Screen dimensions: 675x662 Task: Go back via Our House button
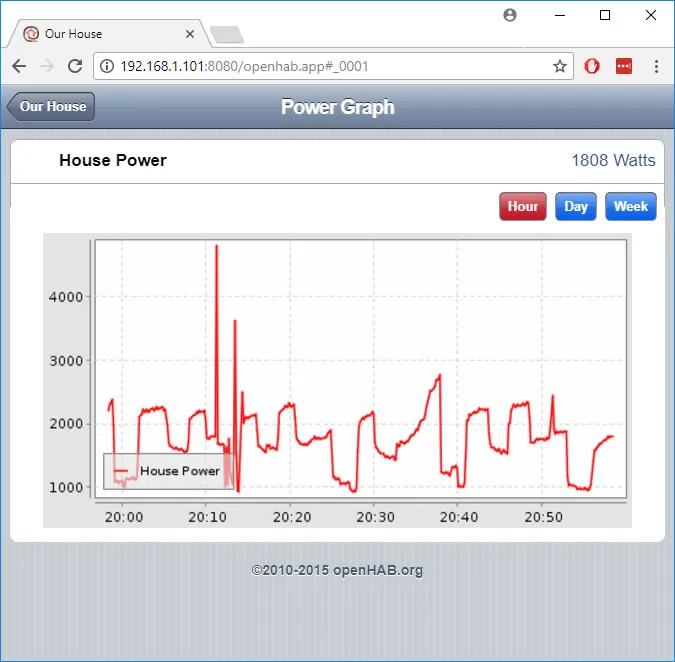pyautogui.click(x=51, y=106)
